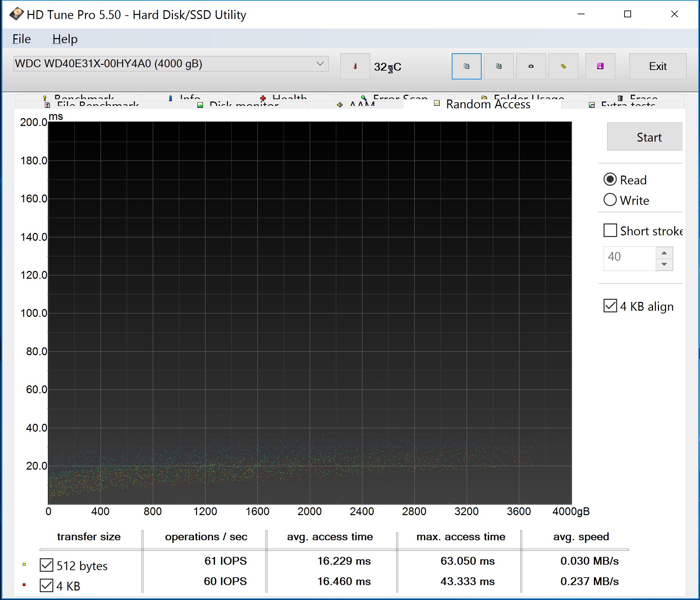The height and width of the screenshot is (600, 700).
Task: Click the 63.050 ms max access time
Action: pos(468,561)
